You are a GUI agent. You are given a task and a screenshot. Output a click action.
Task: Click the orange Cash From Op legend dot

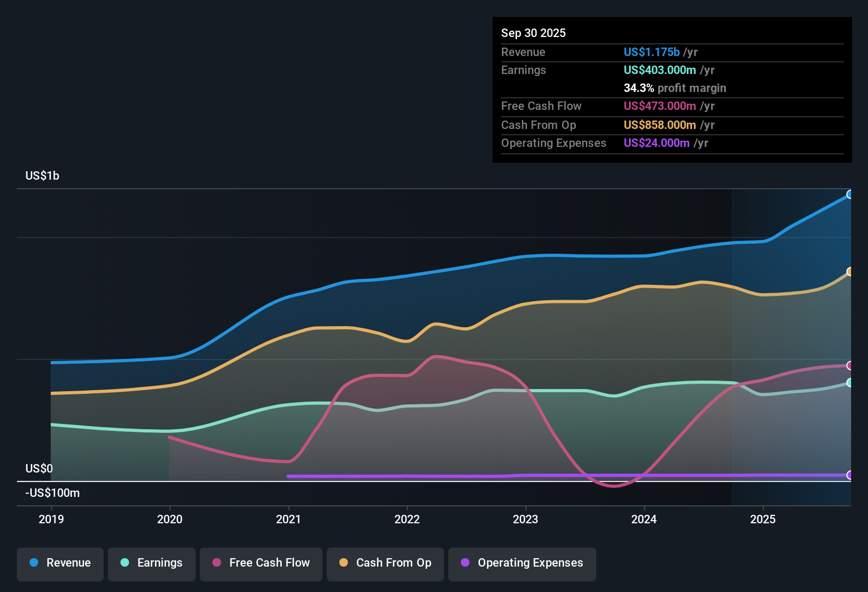(x=343, y=563)
